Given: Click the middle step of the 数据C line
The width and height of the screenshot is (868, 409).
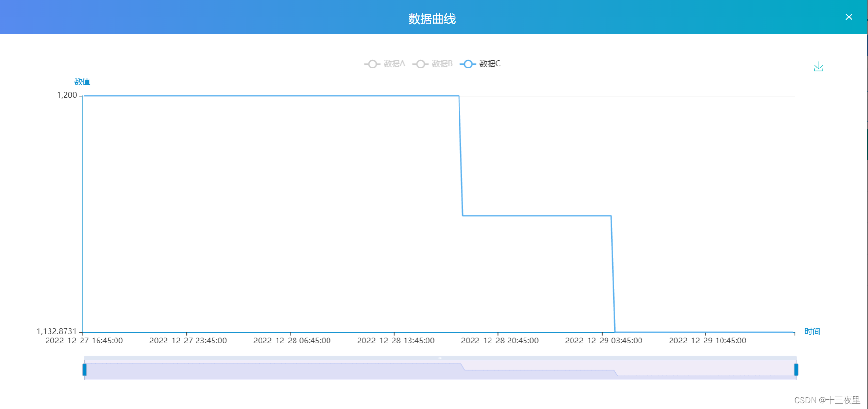Looking at the screenshot, I should coord(537,216).
